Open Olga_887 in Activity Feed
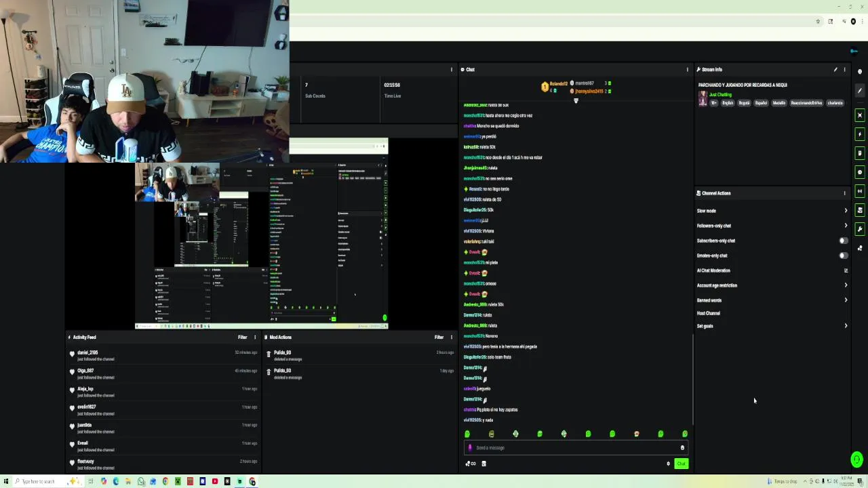 click(x=85, y=371)
